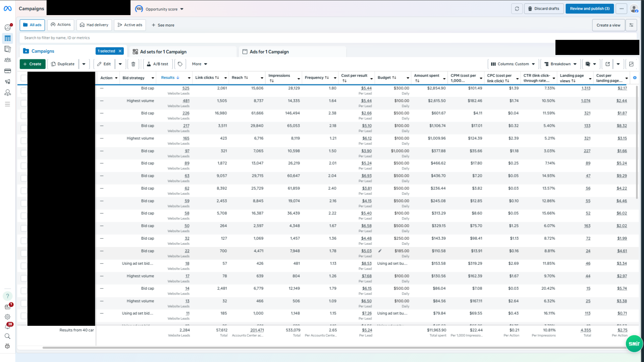Toggle the select-all checkbox in the table header
Viewport: 644px width, 362px height.
(x=24, y=78)
